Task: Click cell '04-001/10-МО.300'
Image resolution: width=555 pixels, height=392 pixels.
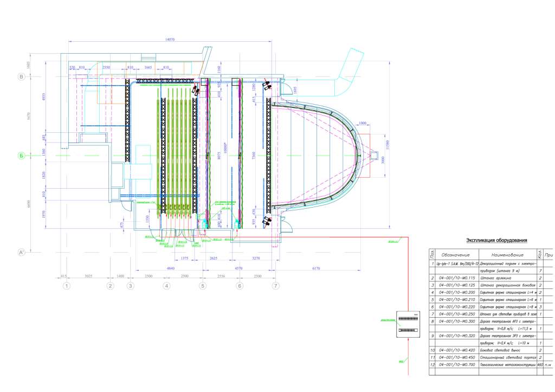Action: pos(457,321)
